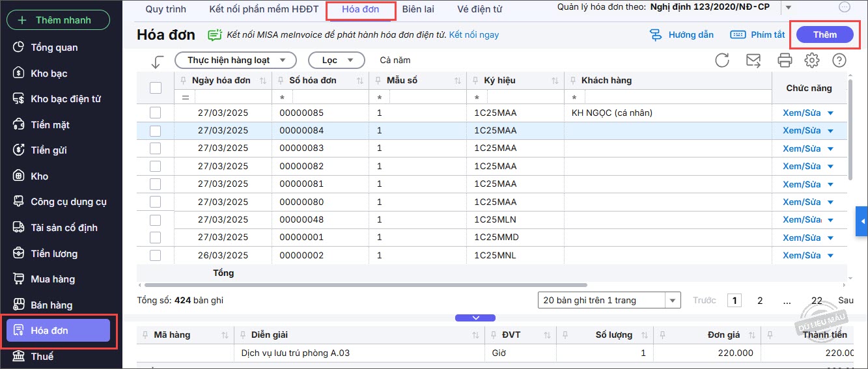Image resolution: width=868 pixels, height=369 pixels.
Task: Check the row for invoice 00000085
Action: click(x=156, y=113)
